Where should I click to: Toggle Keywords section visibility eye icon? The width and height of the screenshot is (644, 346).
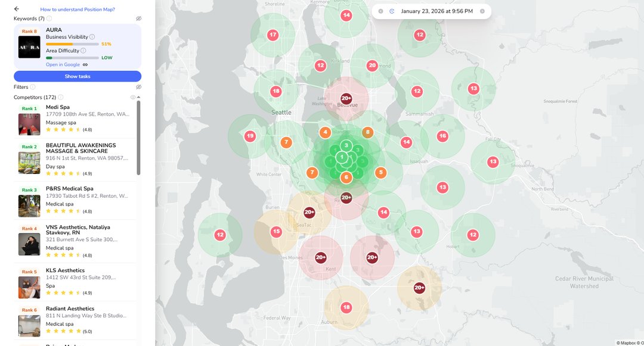pos(138,19)
